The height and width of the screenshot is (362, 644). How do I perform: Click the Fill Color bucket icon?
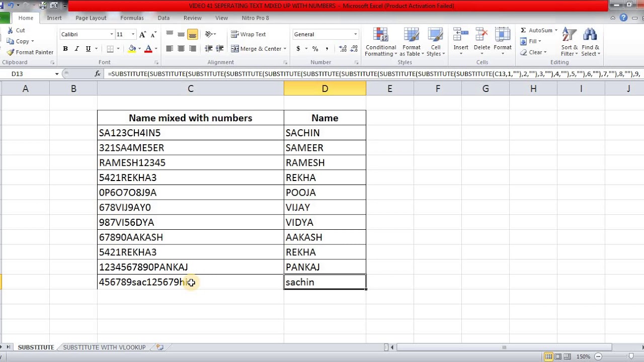[132, 49]
